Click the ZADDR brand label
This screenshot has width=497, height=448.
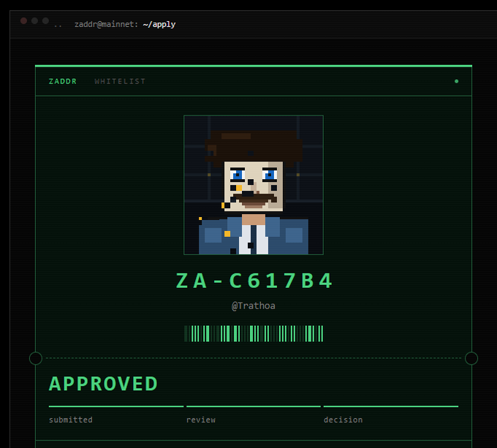(x=62, y=81)
